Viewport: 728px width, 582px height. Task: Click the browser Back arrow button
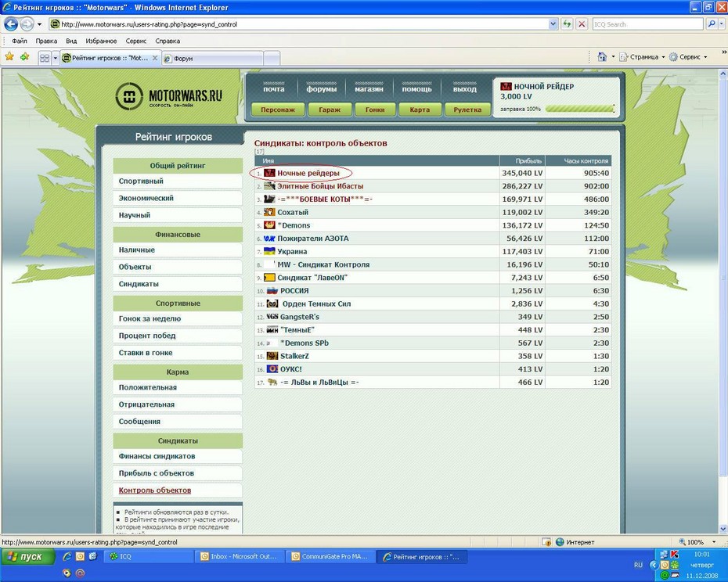(x=11, y=23)
